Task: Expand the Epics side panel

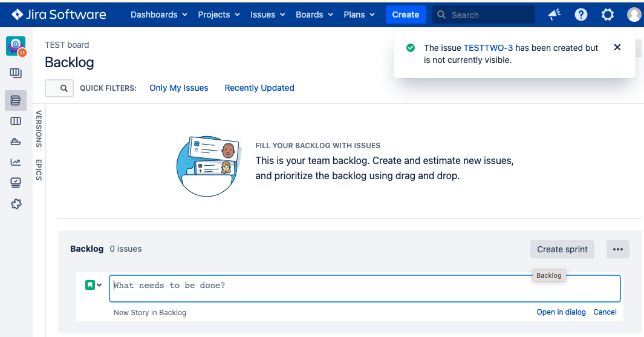Action: [x=39, y=169]
